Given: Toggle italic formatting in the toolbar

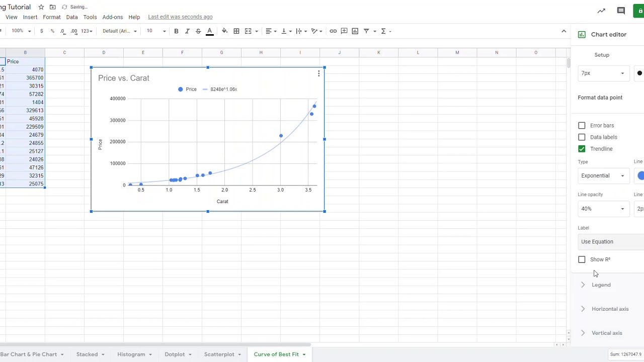Looking at the screenshot, I should pos(187,31).
